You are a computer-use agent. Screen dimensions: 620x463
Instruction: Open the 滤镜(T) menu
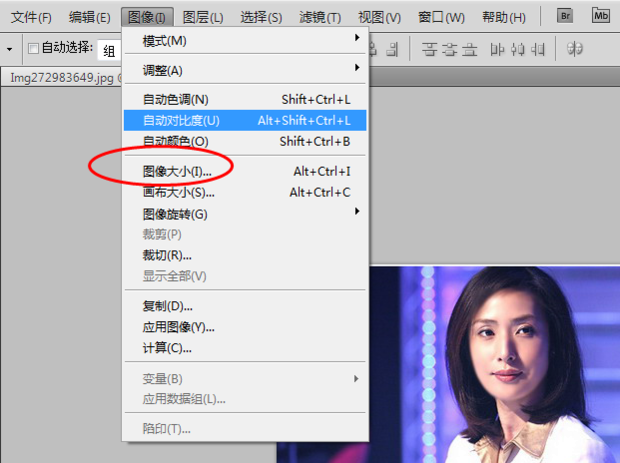click(320, 17)
